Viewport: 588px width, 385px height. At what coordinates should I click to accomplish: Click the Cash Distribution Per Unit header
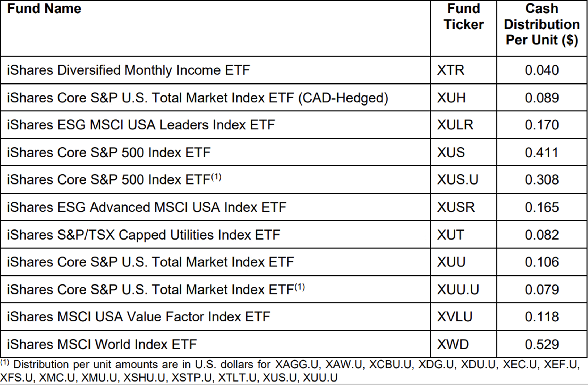tap(542, 24)
